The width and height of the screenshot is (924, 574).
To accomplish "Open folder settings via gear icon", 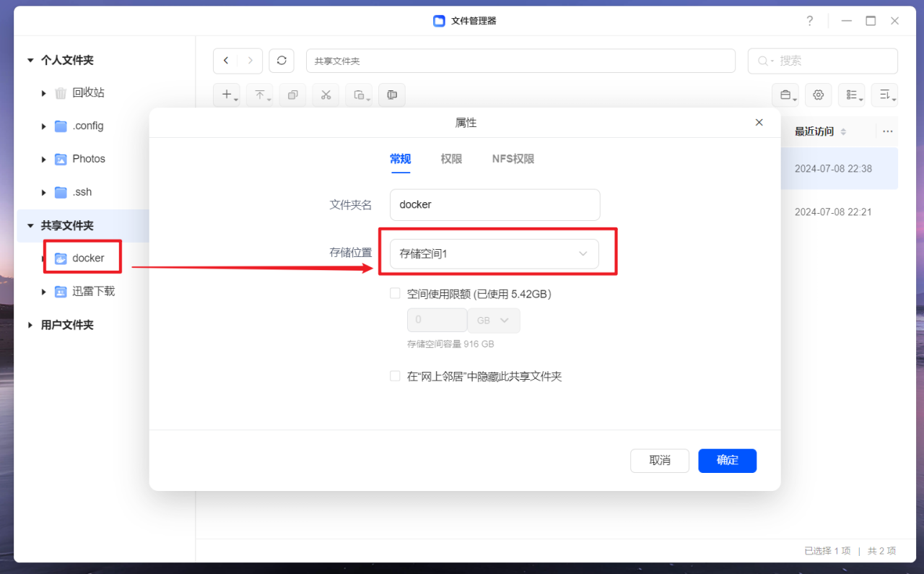I will [x=818, y=95].
